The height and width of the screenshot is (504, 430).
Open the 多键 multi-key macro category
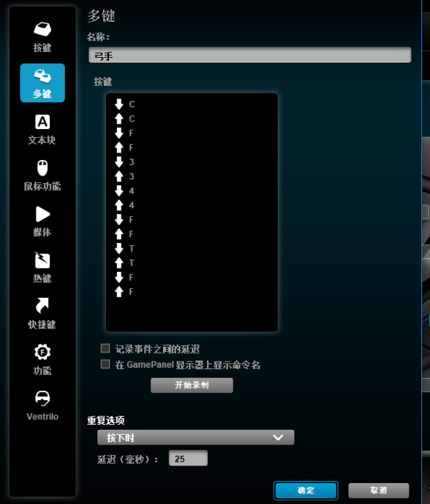42,83
